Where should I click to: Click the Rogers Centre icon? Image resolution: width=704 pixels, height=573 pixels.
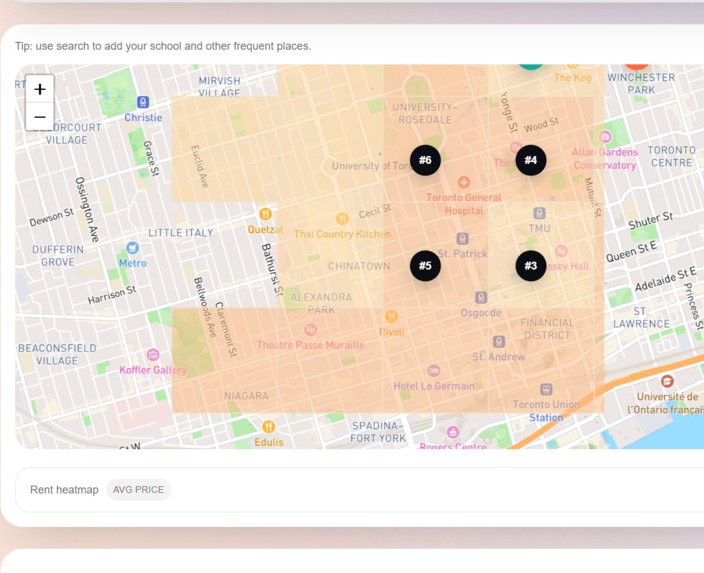click(x=453, y=432)
